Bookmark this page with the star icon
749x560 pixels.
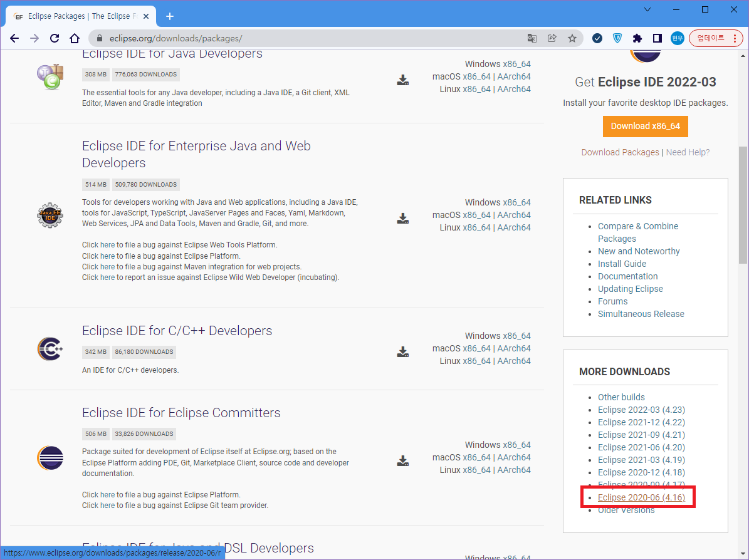(572, 38)
